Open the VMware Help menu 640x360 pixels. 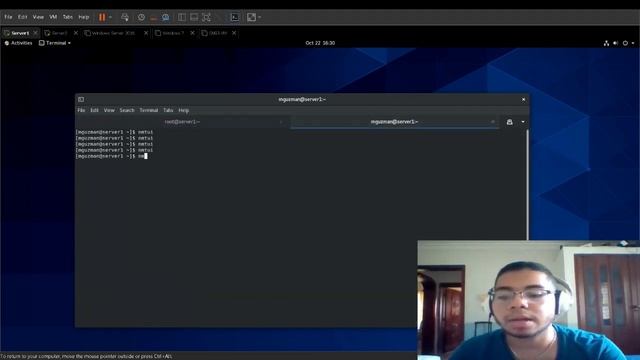[x=84, y=17]
